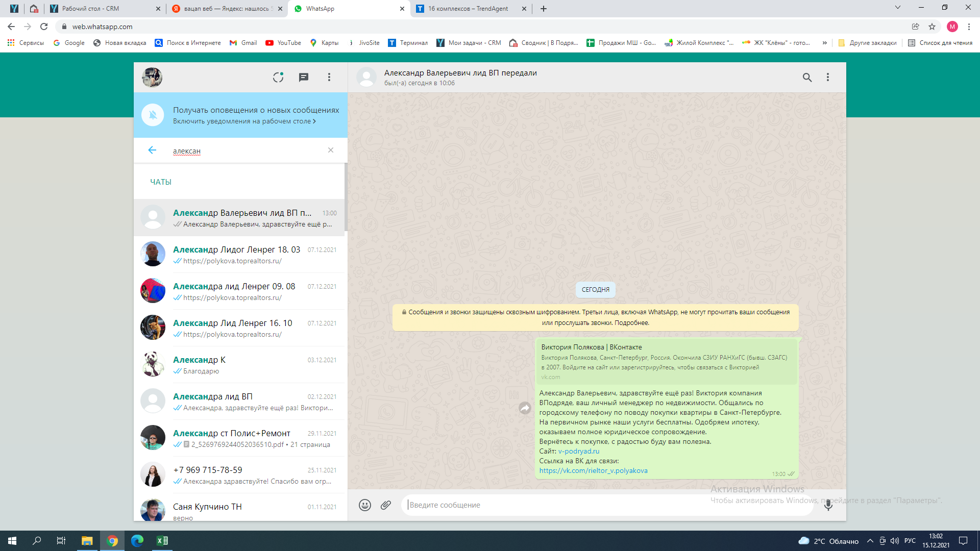This screenshot has height=551, width=980.
Task: Open Excel from the Windows taskbar
Action: [162, 541]
